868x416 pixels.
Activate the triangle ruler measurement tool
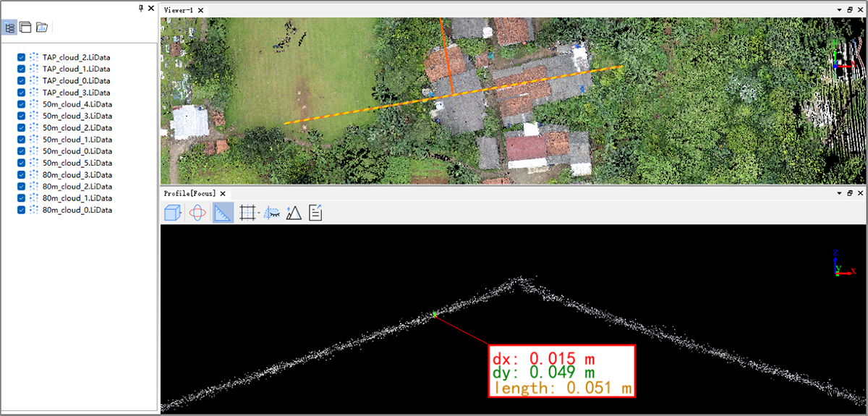pyautogui.click(x=223, y=213)
